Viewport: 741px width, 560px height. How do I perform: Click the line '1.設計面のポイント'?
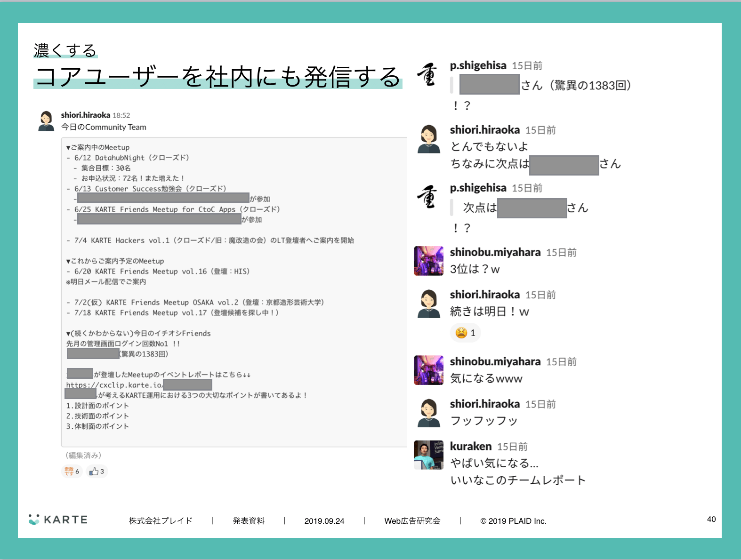(x=97, y=406)
